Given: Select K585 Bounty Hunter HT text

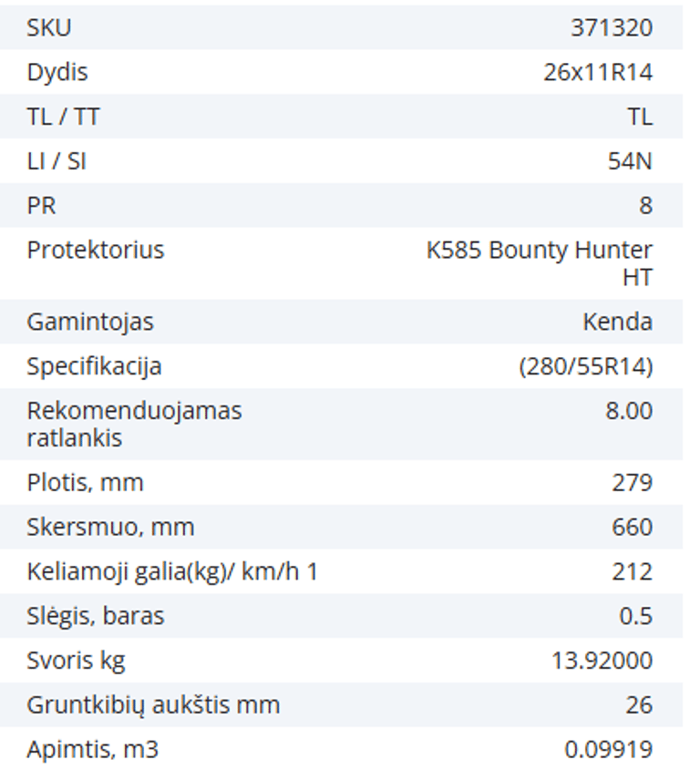Looking at the screenshot, I should [x=540, y=263].
